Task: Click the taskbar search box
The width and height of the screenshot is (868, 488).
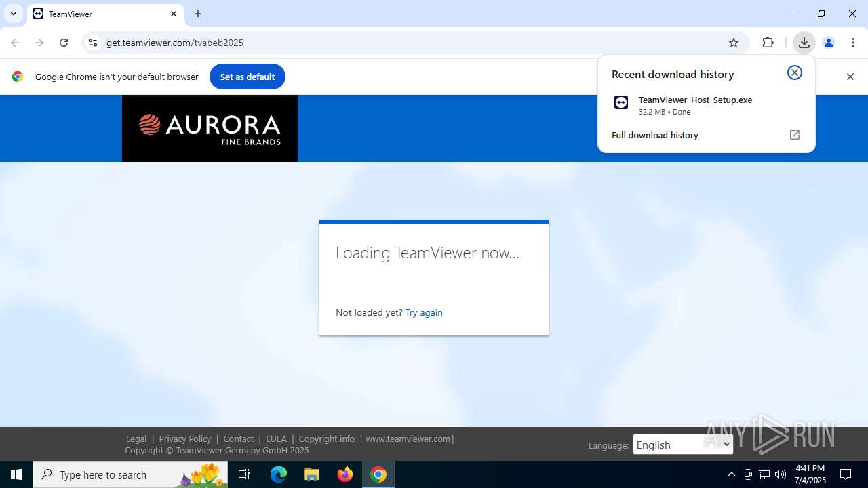Action: tap(130, 474)
